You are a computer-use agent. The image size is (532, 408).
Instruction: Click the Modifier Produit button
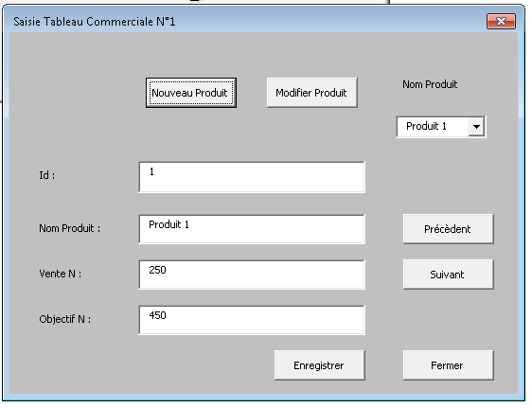[311, 93]
